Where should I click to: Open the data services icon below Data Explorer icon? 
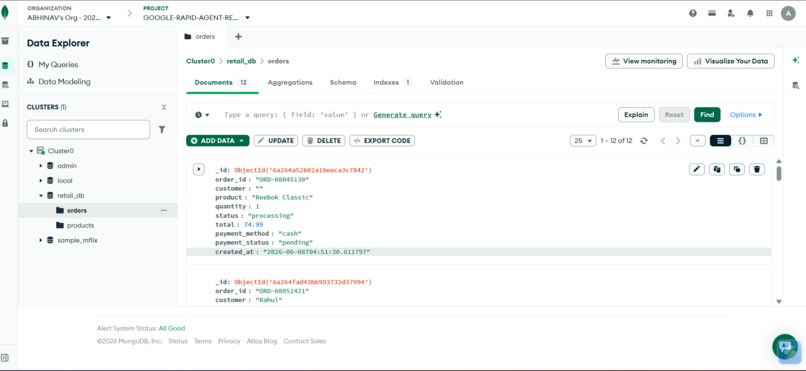point(5,84)
